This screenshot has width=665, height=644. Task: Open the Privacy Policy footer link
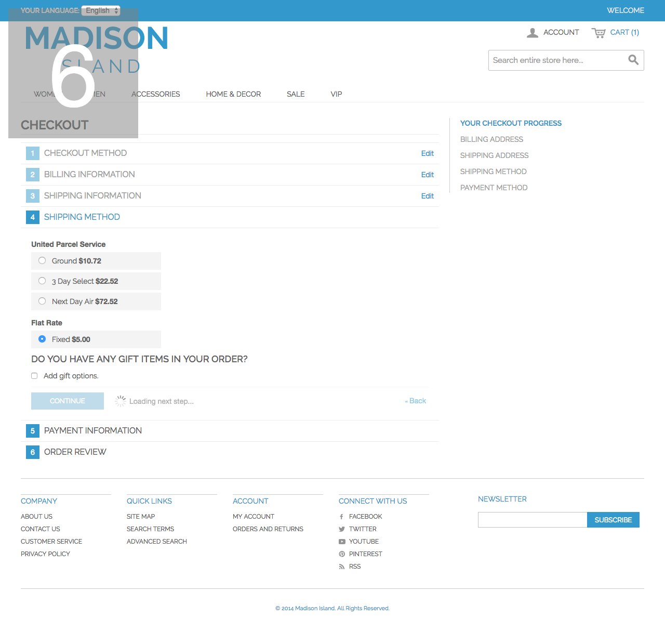pos(45,554)
